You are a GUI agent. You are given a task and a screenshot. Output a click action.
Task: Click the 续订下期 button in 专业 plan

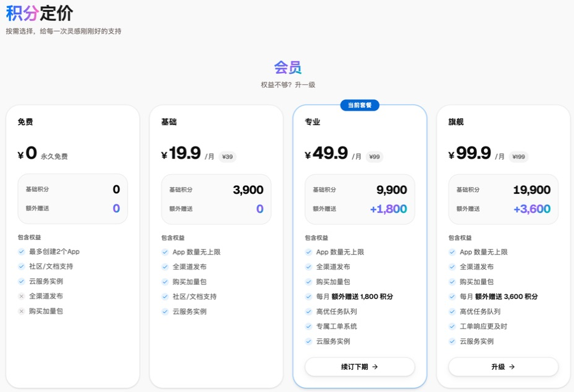(360, 366)
